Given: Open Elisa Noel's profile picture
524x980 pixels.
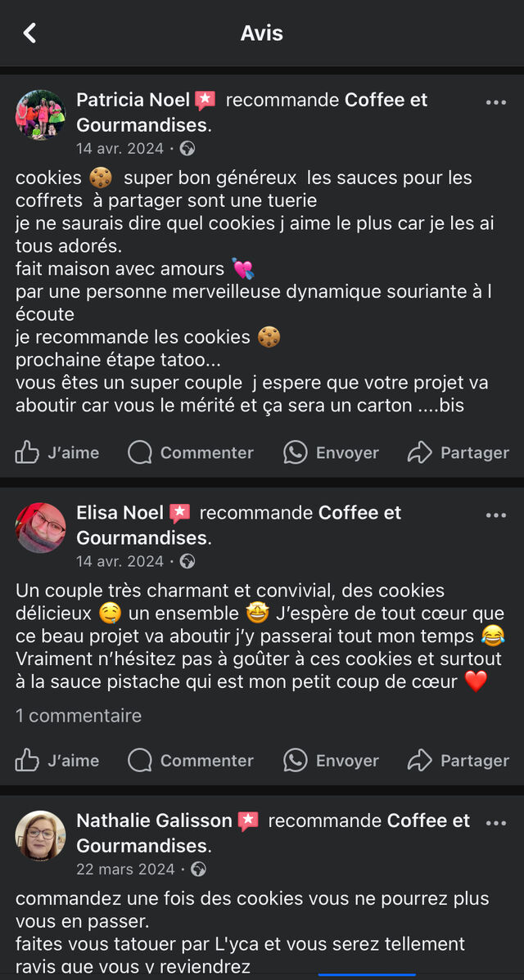Looking at the screenshot, I should pyautogui.click(x=41, y=528).
